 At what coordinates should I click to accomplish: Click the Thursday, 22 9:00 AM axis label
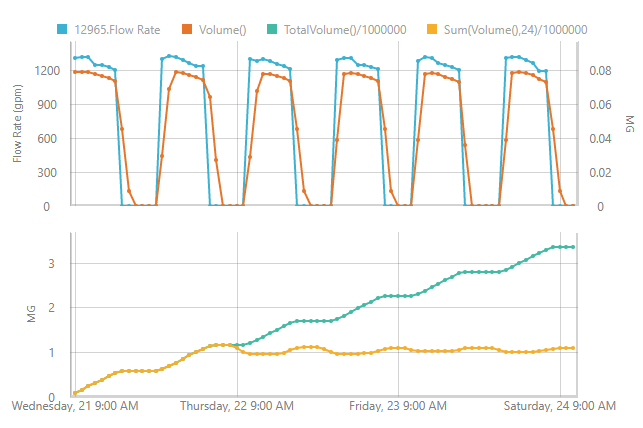pyautogui.click(x=237, y=406)
